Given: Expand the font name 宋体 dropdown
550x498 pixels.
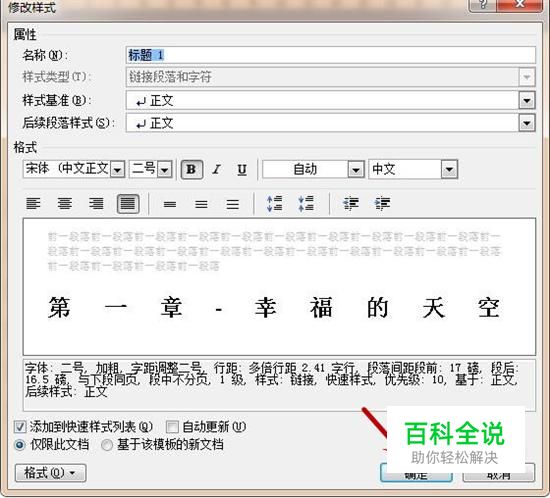Looking at the screenshot, I should coord(118,170).
